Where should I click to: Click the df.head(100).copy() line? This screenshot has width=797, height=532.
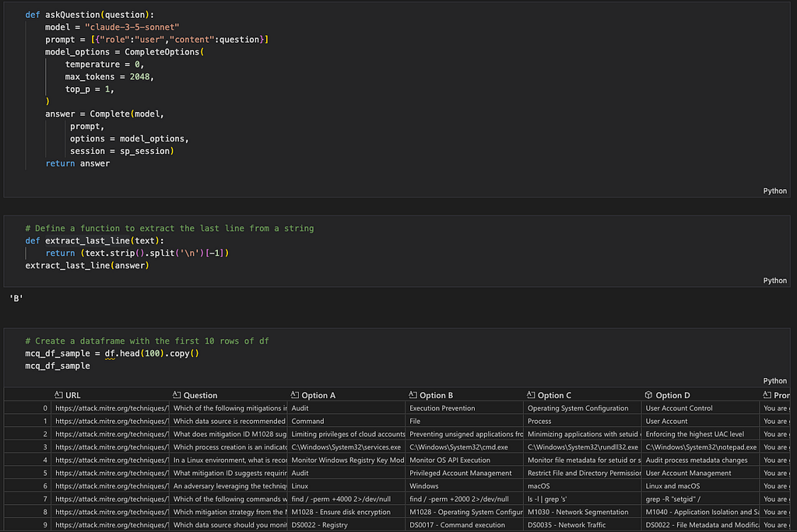tap(112, 353)
